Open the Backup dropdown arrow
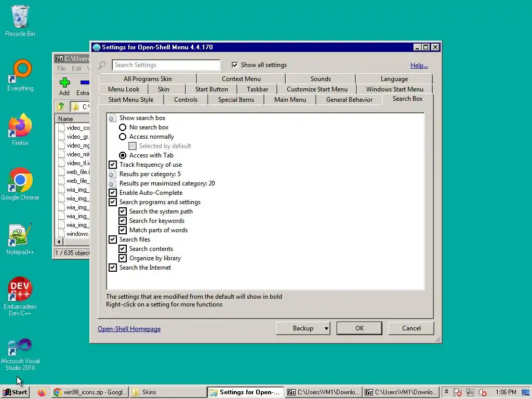This screenshot has width=532, height=399. pos(326,328)
